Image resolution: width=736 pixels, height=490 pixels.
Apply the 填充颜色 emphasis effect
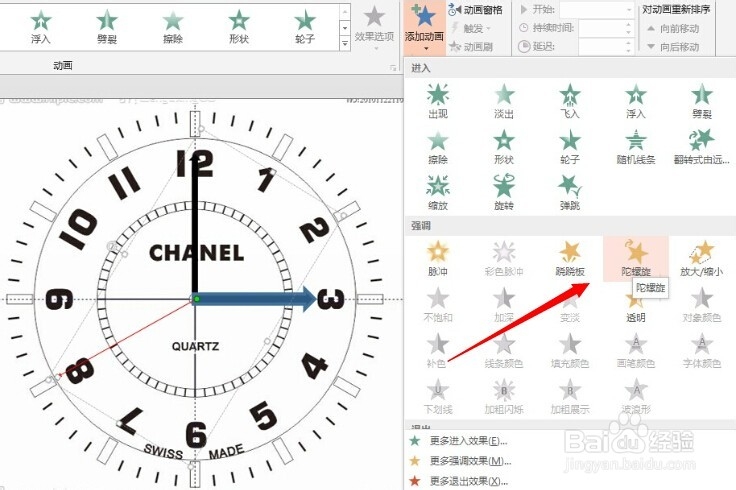[x=570, y=351]
